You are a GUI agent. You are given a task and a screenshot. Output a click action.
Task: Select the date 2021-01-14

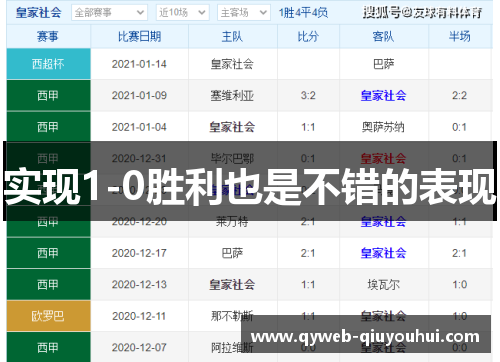[139, 64]
